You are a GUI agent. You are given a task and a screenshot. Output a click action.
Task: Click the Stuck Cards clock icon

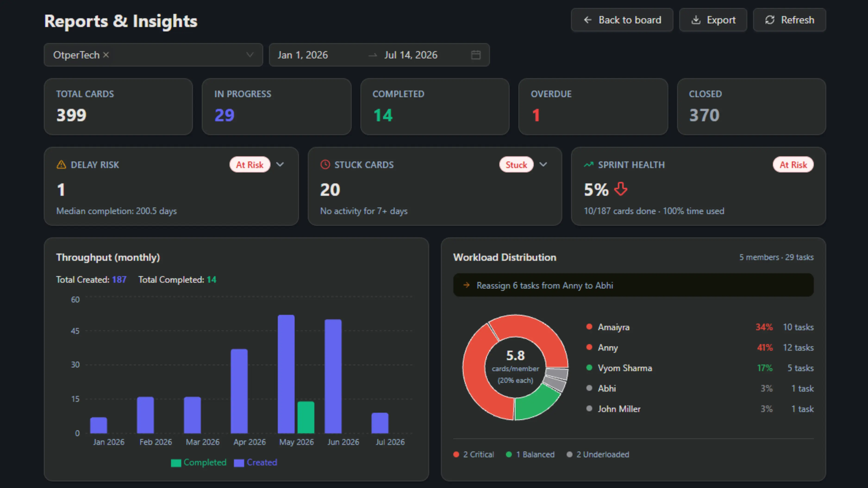[325, 165]
